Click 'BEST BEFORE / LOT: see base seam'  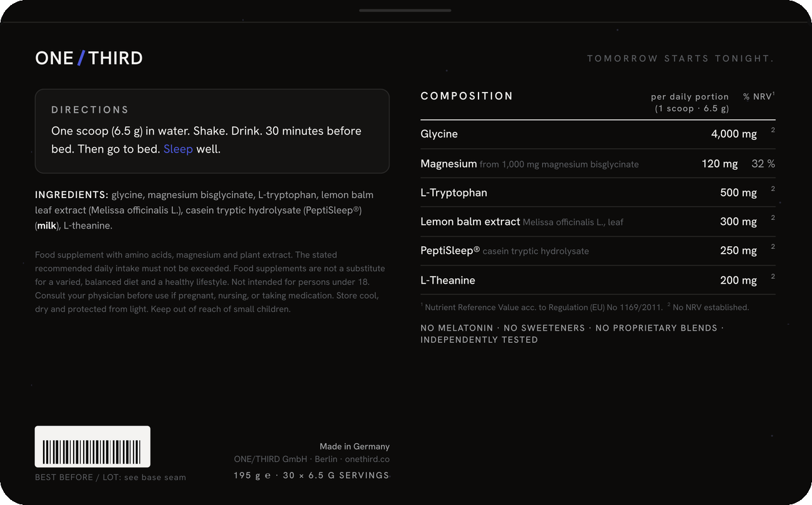111,477
